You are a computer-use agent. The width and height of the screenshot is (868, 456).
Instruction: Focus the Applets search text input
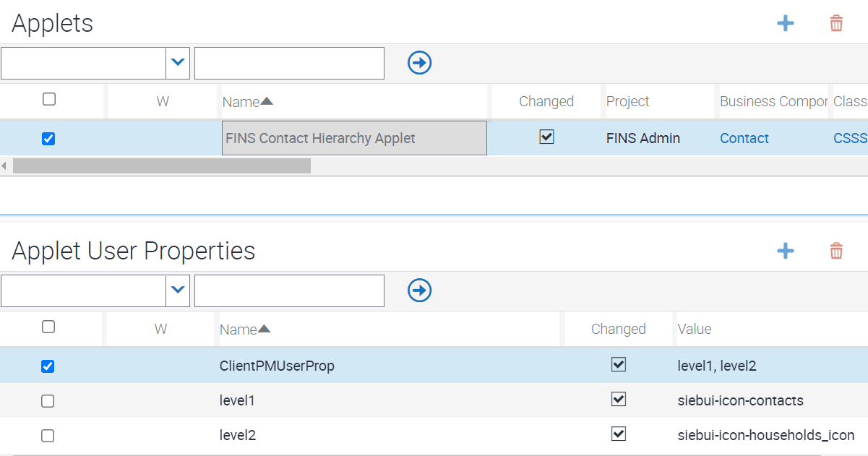(289, 64)
